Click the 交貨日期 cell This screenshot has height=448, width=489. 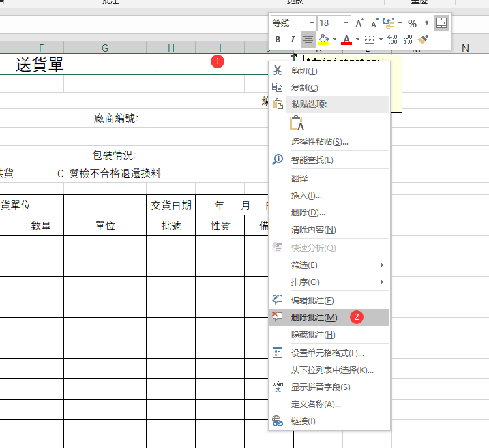(171, 205)
